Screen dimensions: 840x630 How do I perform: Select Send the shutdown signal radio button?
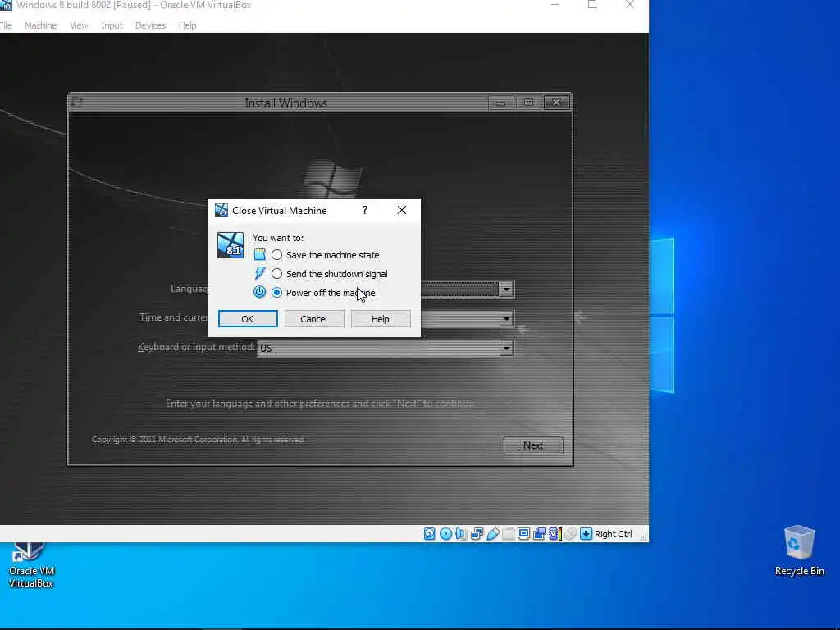[277, 274]
